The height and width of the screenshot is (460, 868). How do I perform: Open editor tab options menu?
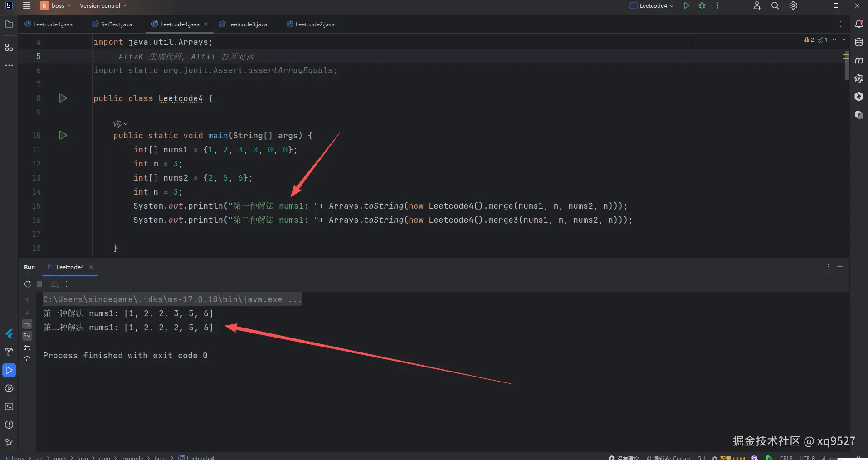click(x=841, y=24)
